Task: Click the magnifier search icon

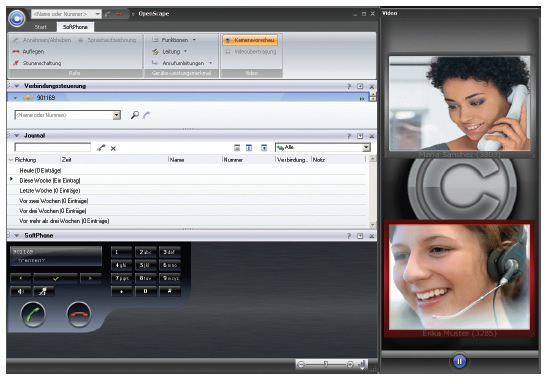Action: tap(135, 115)
